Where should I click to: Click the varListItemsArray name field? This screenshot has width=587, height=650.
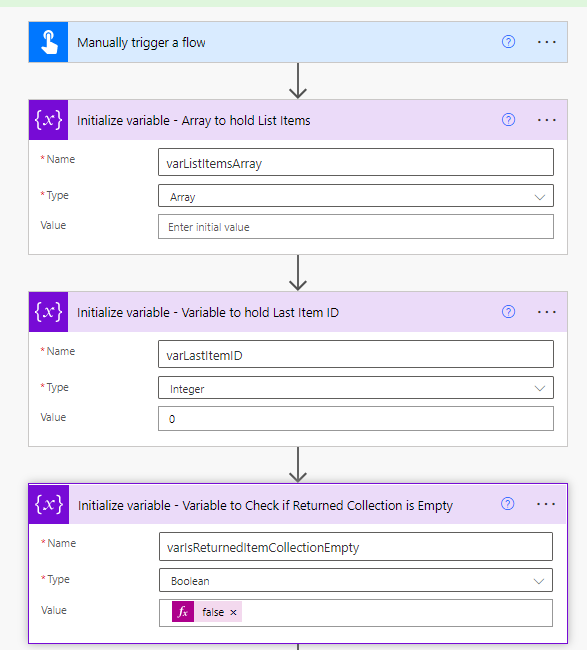point(356,162)
